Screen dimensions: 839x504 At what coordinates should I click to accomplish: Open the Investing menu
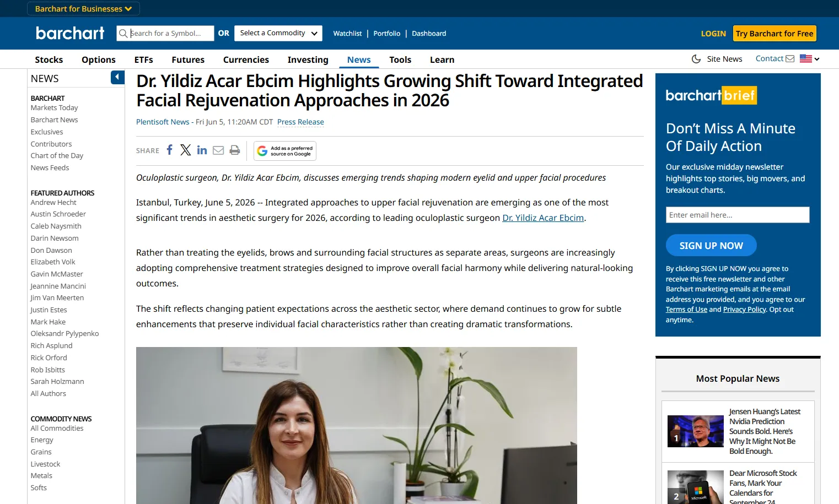pyautogui.click(x=308, y=59)
